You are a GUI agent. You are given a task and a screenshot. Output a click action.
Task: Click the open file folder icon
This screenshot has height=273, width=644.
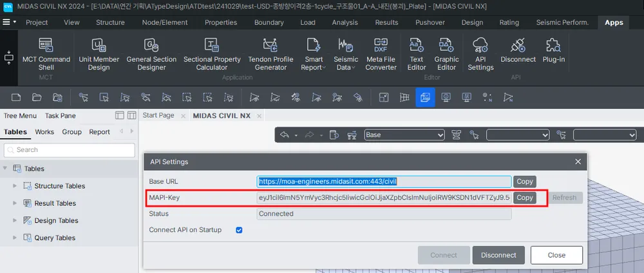point(37,97)
